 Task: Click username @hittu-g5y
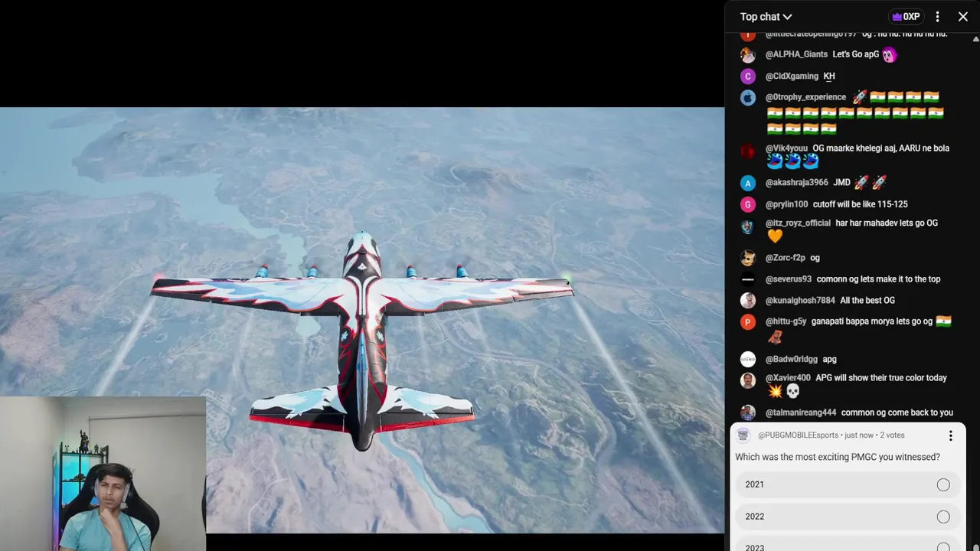coord(786,321)
